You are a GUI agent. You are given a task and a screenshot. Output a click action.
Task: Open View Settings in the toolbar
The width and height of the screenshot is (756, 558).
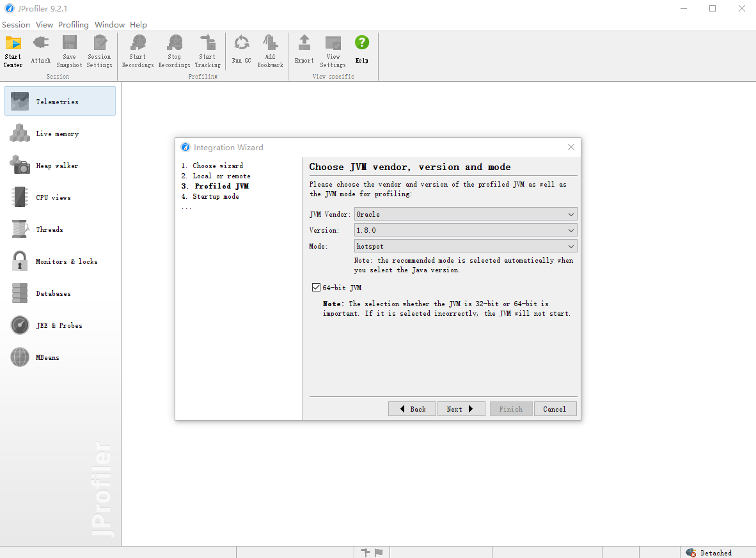tap(333, 51)
